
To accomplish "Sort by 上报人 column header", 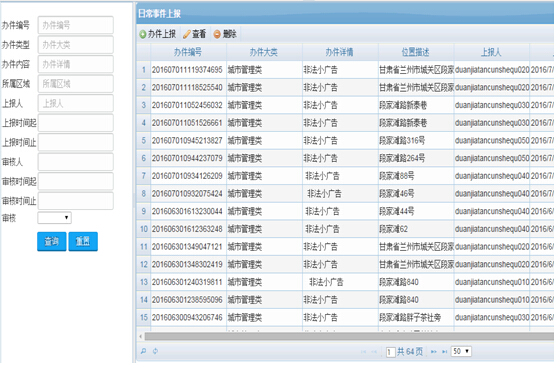I will click(491, 52).
